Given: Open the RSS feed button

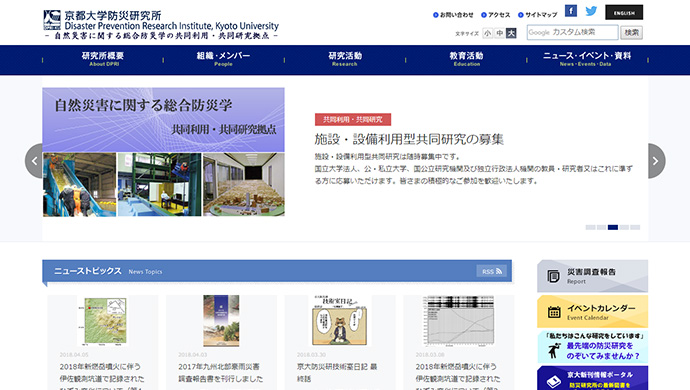Looking at the screenshot, I should pos(492,271).
